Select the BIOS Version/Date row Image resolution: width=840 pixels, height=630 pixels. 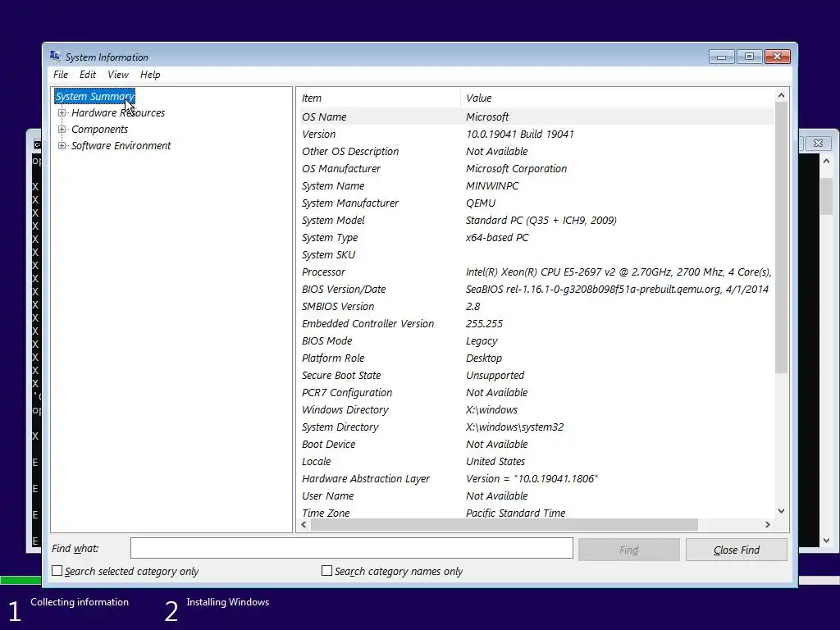point(535,290)
